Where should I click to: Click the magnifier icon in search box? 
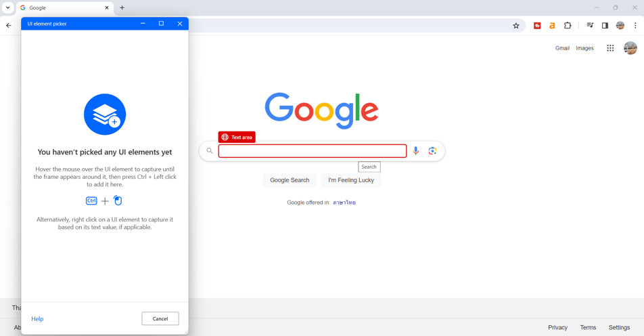pyautogui.click(x=210, y=151)
